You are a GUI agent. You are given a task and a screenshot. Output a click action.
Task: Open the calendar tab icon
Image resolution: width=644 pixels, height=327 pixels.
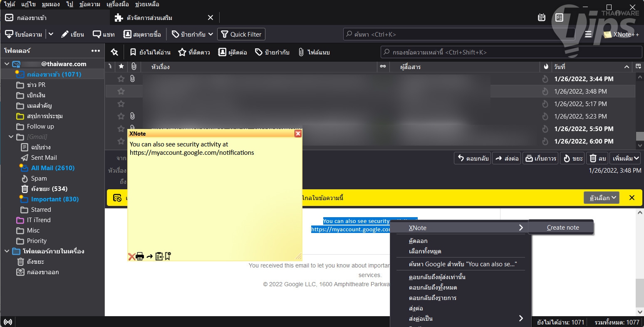click(x=542, y=17)
